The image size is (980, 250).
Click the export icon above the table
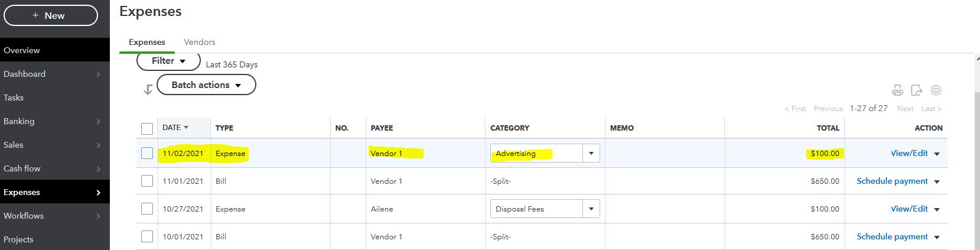tap(916, 90)
